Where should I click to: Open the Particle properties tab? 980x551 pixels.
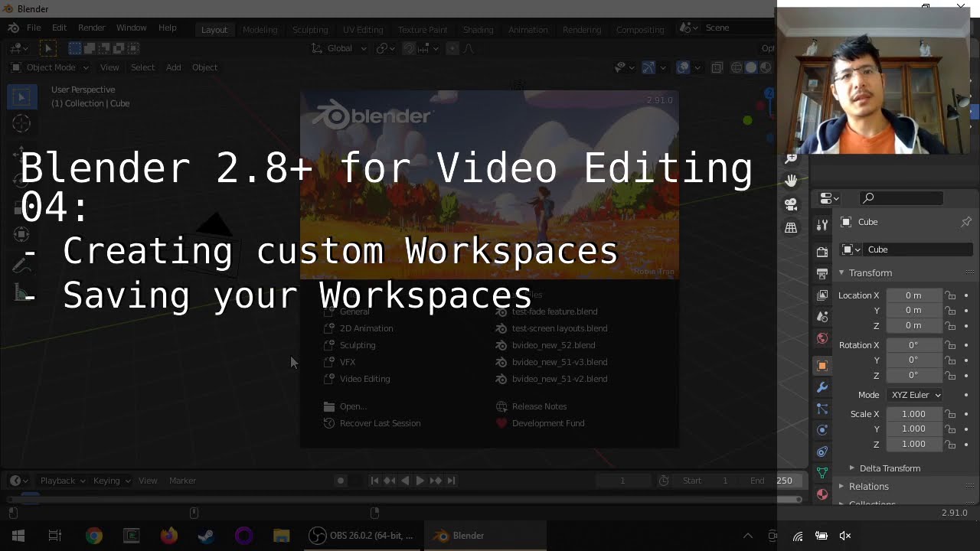pyautogui.click(x=822, y=409)
